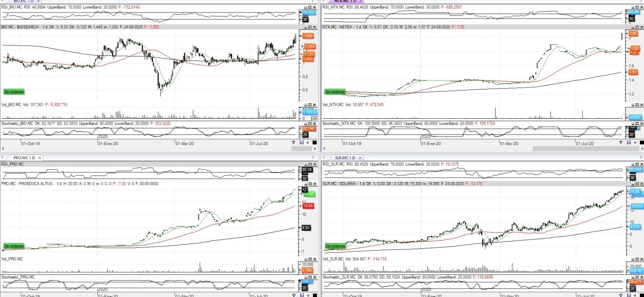Click 'Sin órdenes' label on BIO.MC chart

[x=14, y=92]
